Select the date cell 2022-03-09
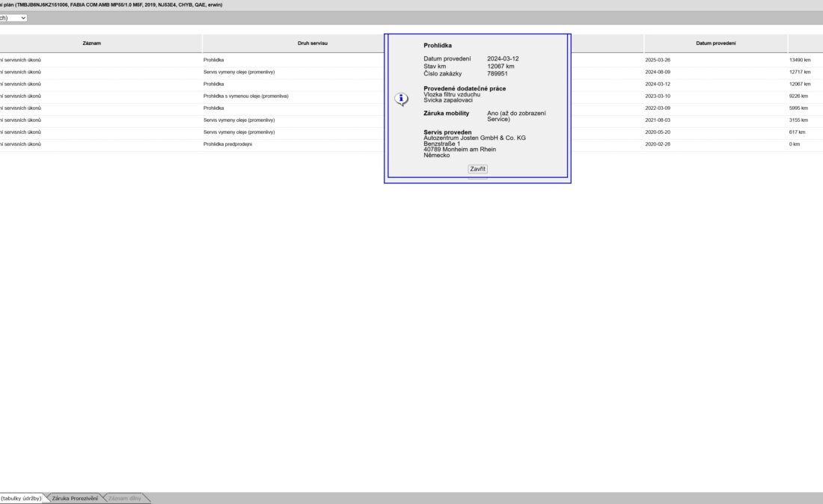Viewport: 823px width, 504px height. tap(658, 108)
